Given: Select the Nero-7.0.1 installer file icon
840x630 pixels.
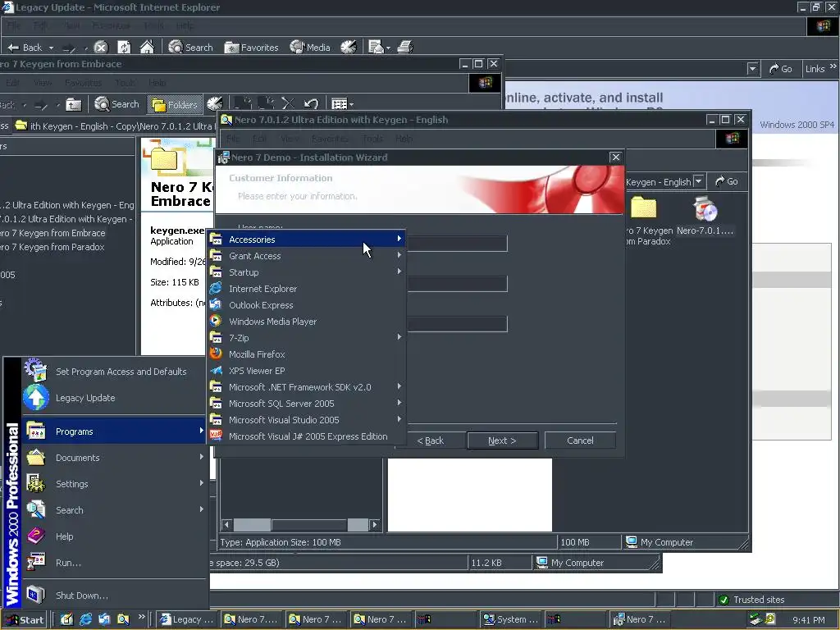Looking at the screenshot, I should tap(705, 216).
